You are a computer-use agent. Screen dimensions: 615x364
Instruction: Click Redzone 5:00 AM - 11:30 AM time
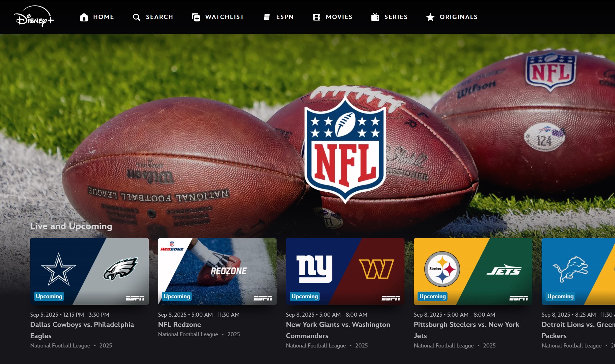pyautogui.click(x=215, y=315)
